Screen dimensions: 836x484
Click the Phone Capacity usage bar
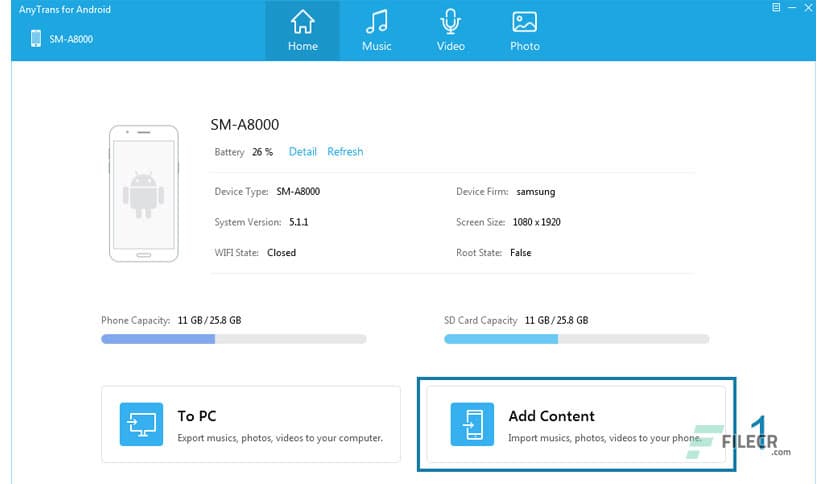tap(234, 339)
